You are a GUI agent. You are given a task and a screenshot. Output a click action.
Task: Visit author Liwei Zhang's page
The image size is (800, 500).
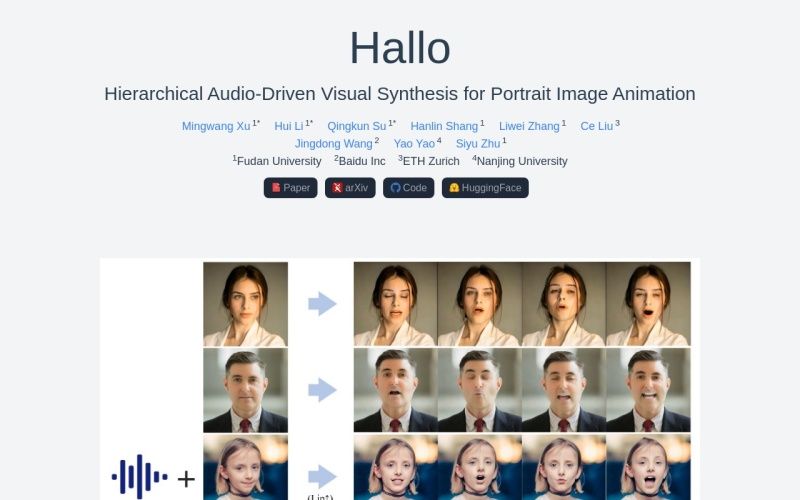[x=529, y=126]
